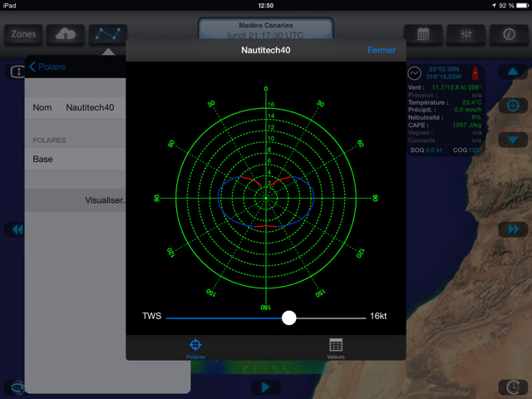The width and height of the screenshot is (532, 399).
Task: Edit the Nom field Nautitech40
Action: (x=76, y=107)
